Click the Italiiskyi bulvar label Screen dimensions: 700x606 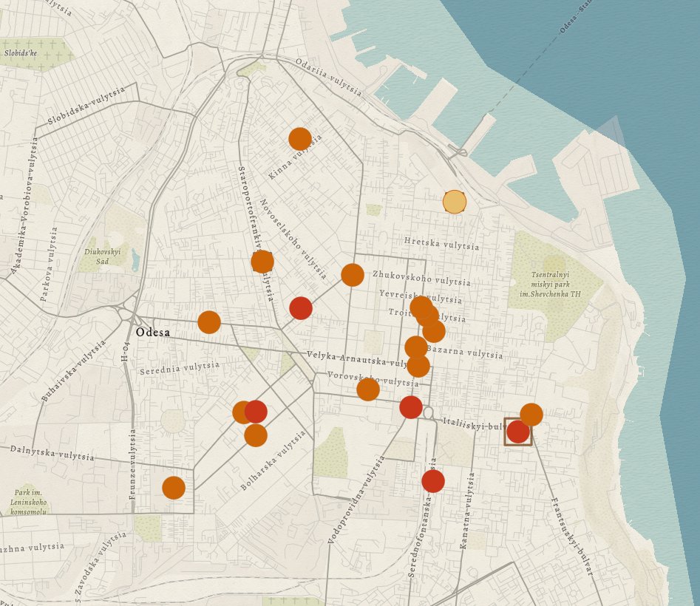[473, 424]
